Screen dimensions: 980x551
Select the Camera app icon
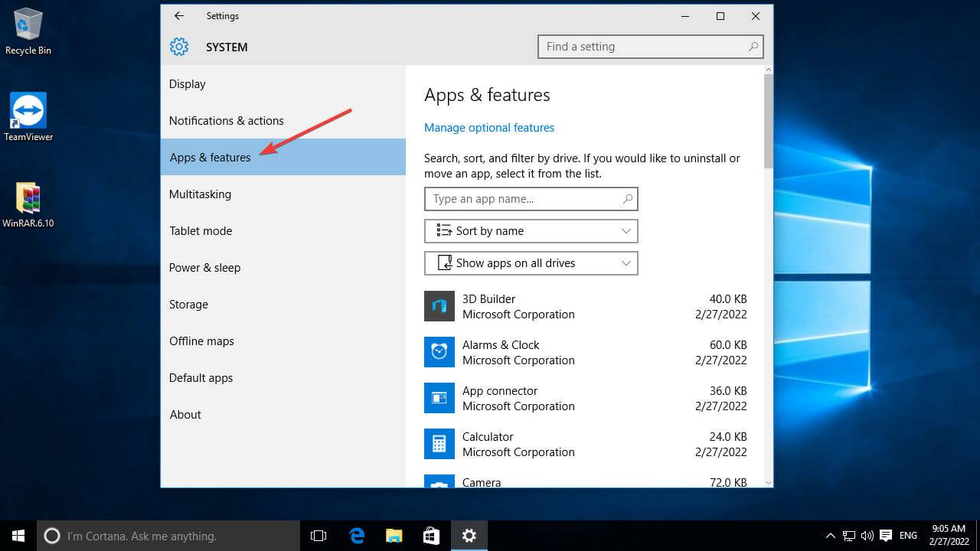pos(439,484)
